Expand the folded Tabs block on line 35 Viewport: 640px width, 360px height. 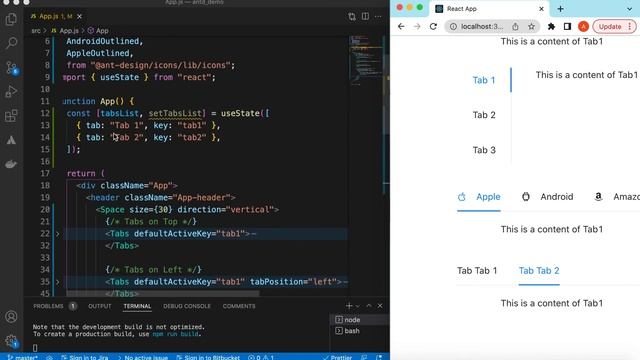pos(58,282)
